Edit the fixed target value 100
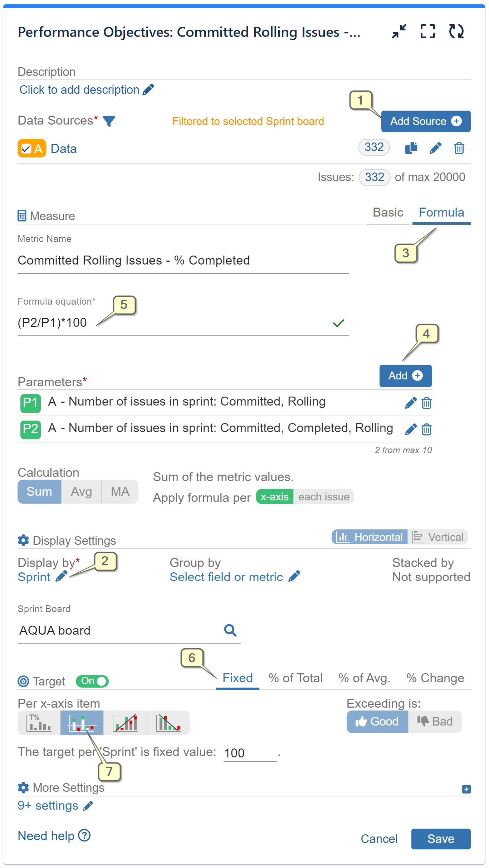Screen dimensions: 489x868 [250, 752]
